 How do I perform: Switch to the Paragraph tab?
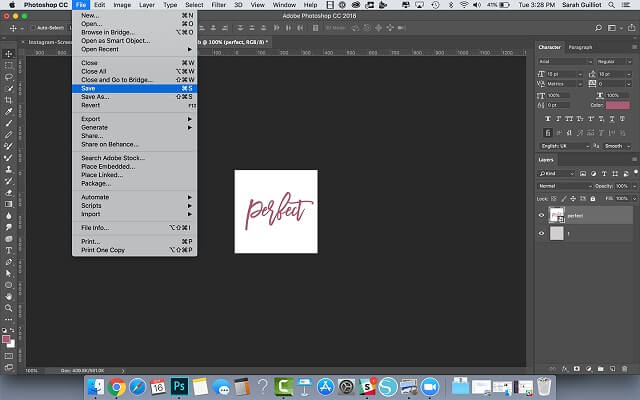coord(580,47)
